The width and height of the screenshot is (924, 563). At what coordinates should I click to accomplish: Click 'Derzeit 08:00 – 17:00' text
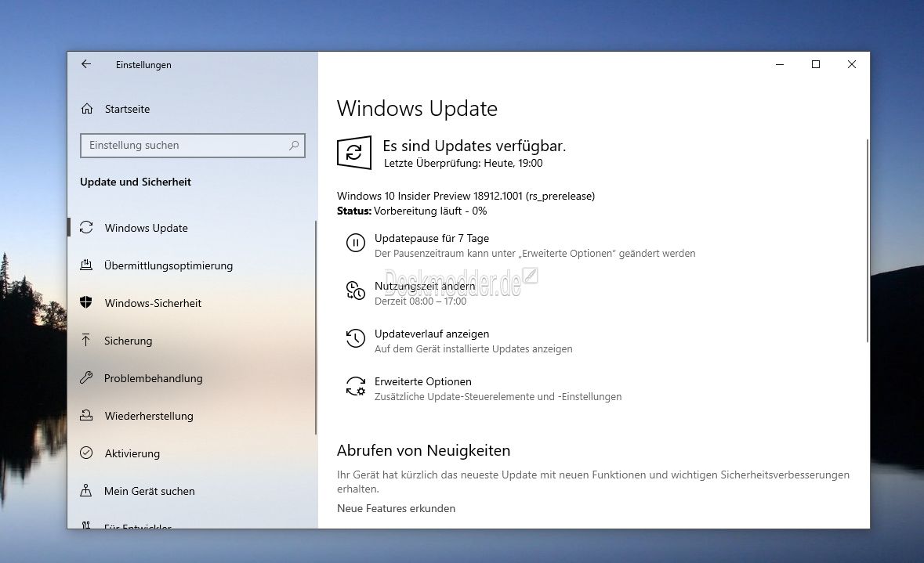click(420, 301)
